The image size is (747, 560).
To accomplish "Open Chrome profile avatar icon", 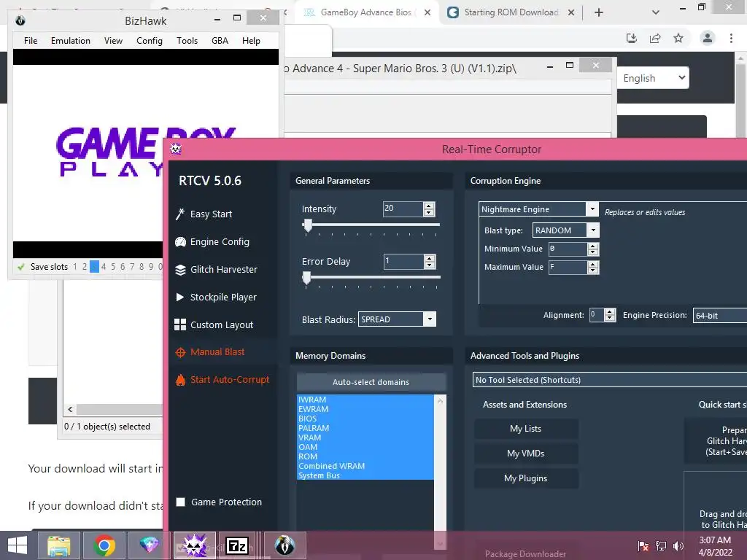I will (708, 38).
